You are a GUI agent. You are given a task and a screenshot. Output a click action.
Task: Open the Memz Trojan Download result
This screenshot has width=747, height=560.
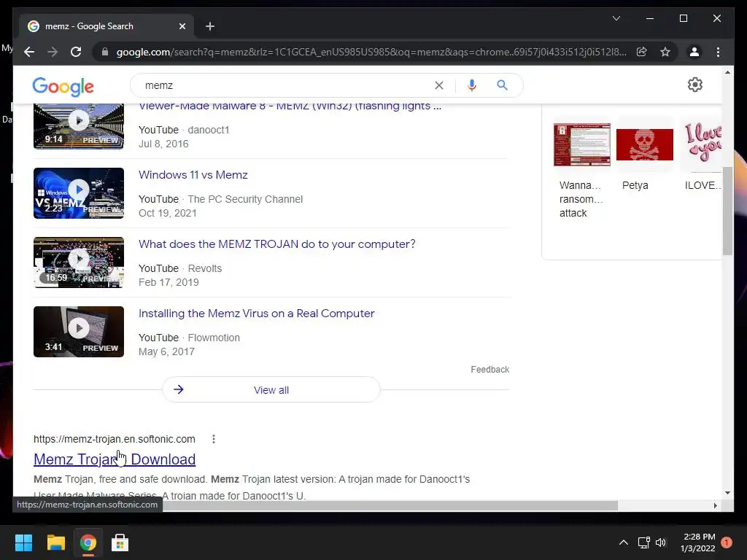(115, 459)
